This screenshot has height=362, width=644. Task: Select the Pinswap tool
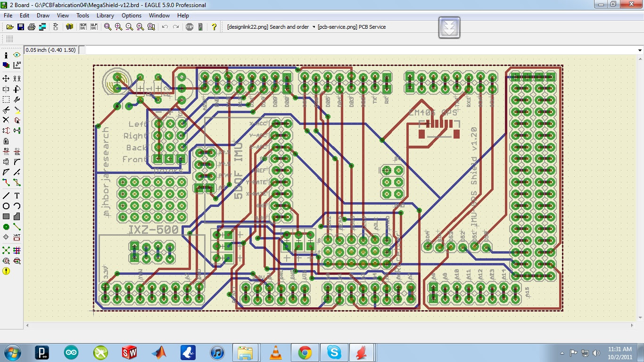[6, 131]
